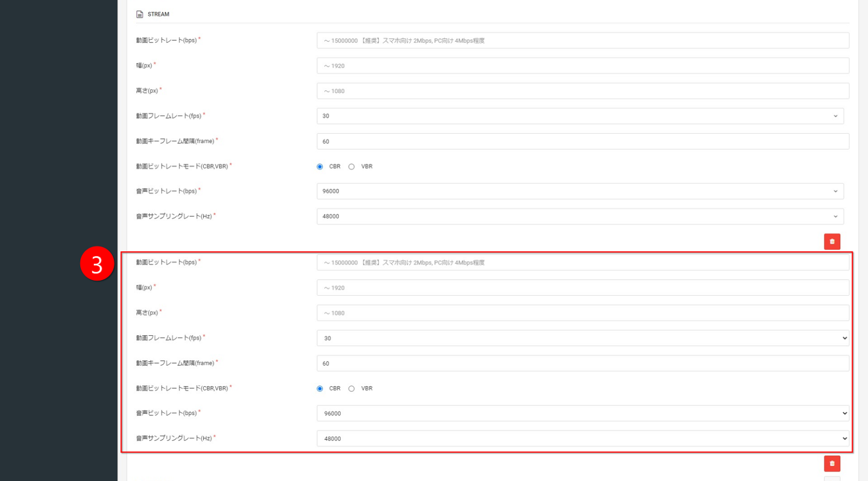The image size is (868, 481).
Task: Click the STREAM section document icon
Action: pos(140,14)
